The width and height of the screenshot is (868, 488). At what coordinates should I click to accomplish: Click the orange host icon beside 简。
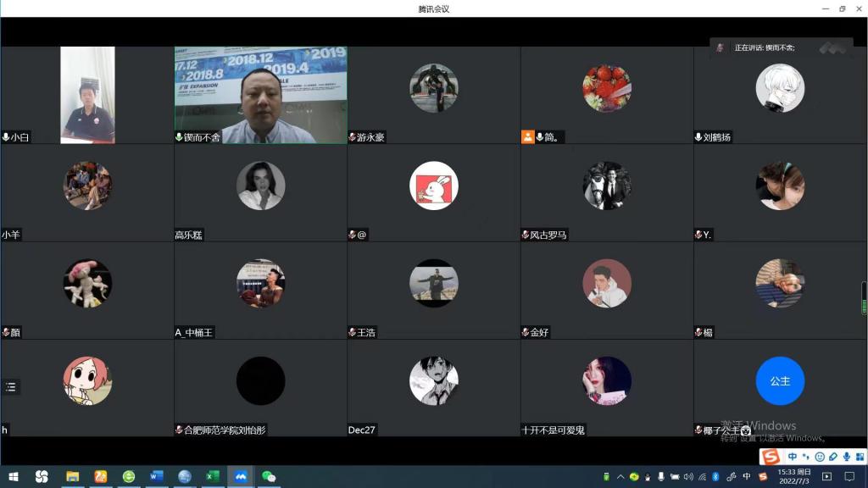(528, 136)
